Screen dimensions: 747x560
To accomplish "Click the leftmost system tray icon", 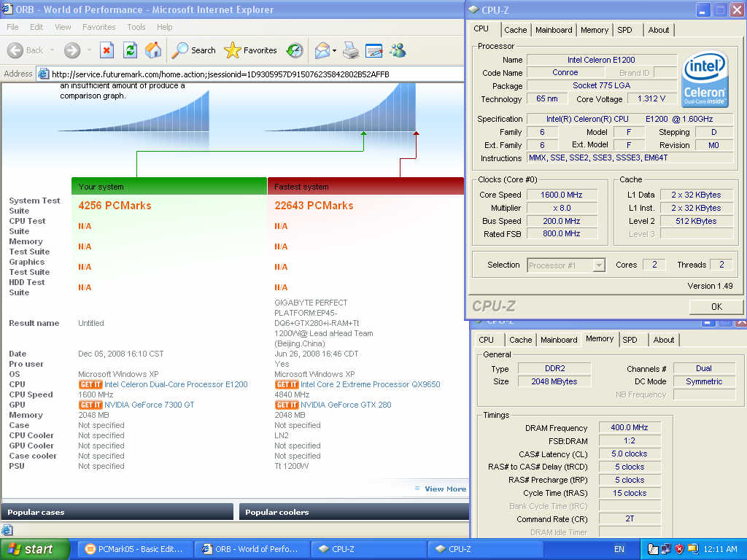I will (x=653, y=549).
